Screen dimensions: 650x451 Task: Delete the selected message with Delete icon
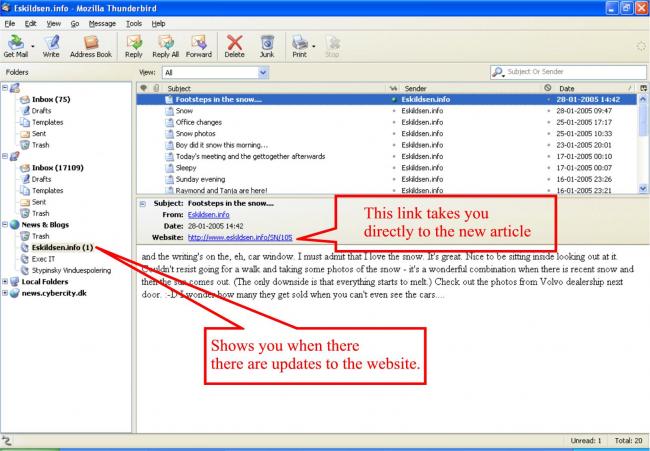click(234, 46)
